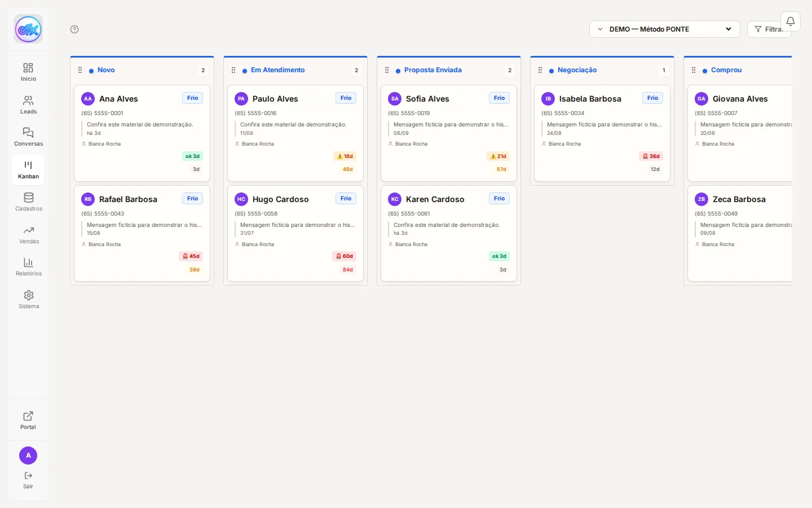Open Vendas sales section
The width and height of the screenshot is (812, 508).
pyautogui.click(x=28, y=235)
